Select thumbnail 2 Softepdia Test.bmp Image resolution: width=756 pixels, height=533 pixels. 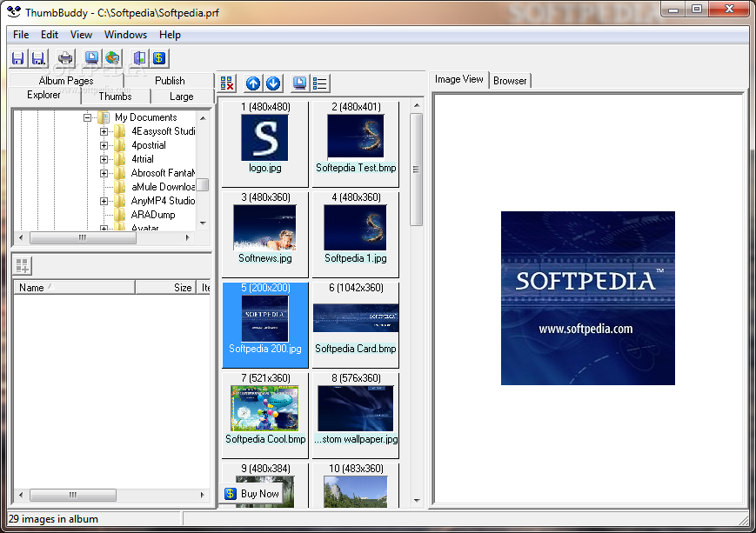(x=356, y=143)
